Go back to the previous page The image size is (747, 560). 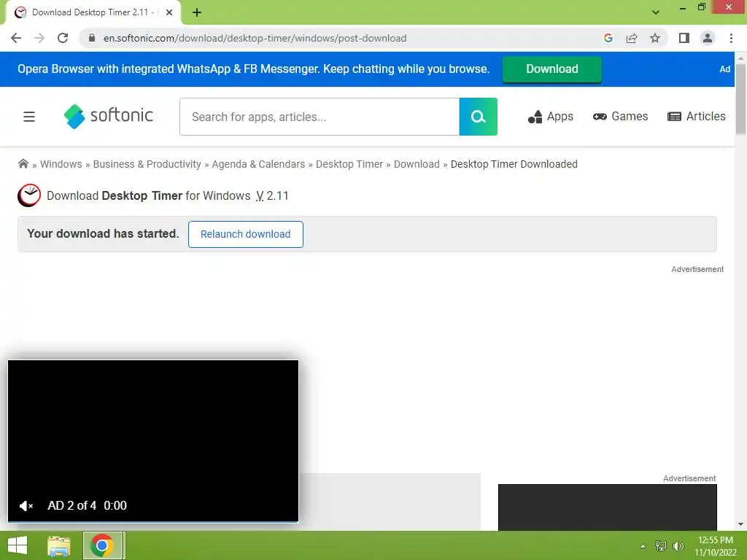tap(16, 38)
